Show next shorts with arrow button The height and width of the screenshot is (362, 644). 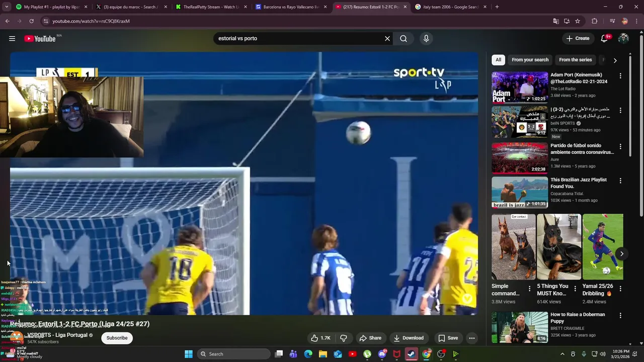click(x=622, y=254)
